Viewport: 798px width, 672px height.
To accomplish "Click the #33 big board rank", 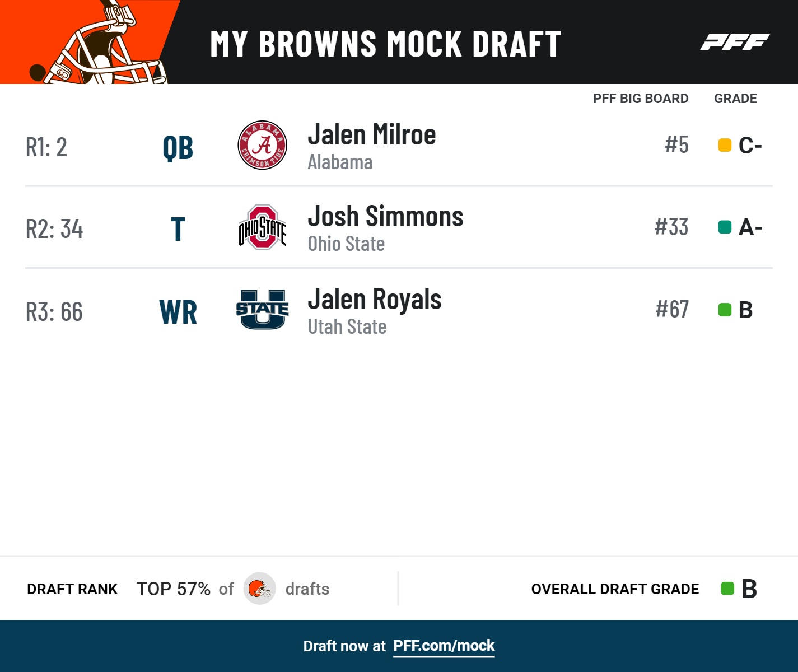I will (671, 227).
